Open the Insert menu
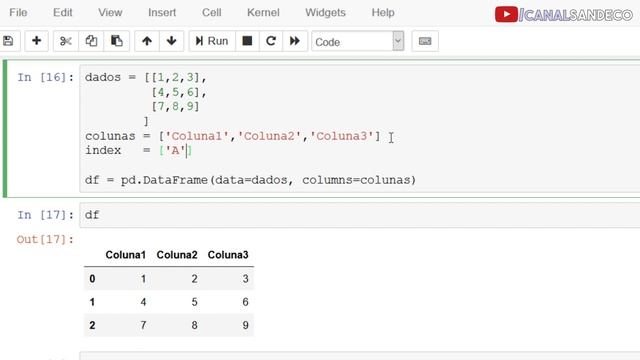Viewport: 640px width, 360px height. [x=162, y=13]
